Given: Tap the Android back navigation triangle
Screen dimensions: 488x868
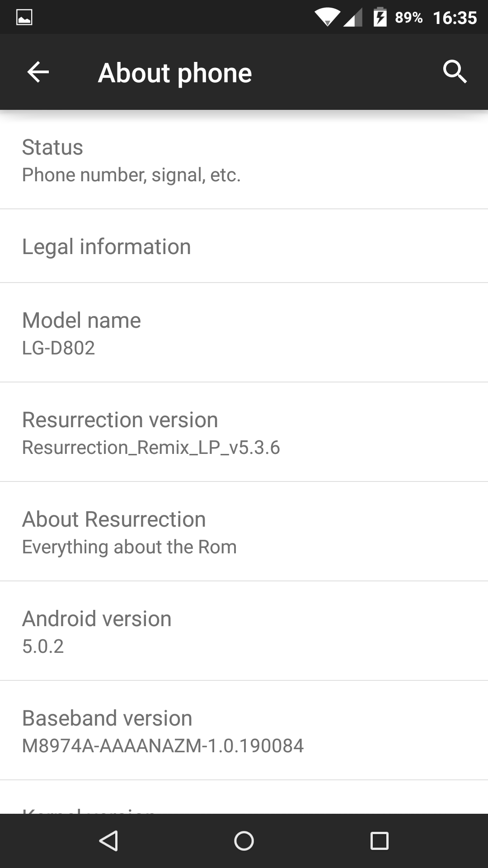Looking at the screenshot, I should point(108,841).
